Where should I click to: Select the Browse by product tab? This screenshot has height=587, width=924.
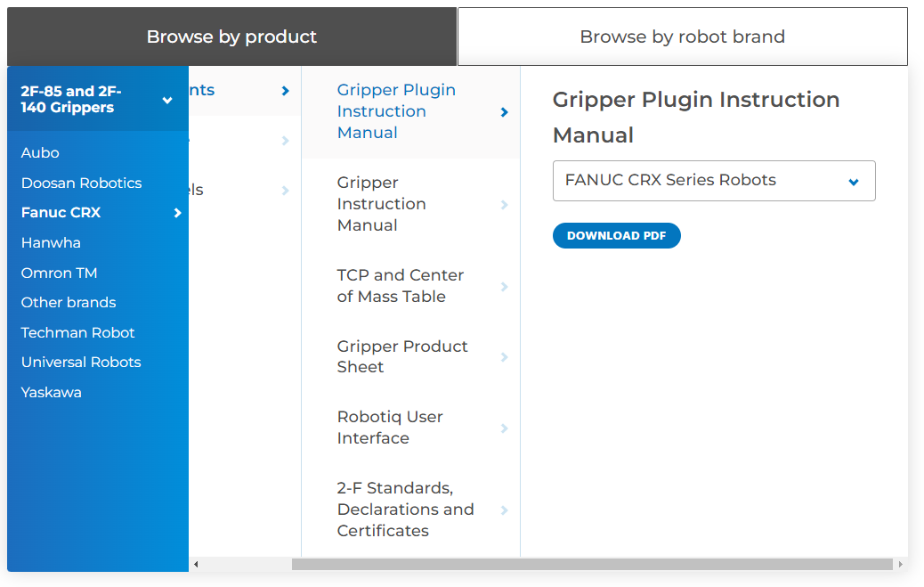click(x=232, y=37)
